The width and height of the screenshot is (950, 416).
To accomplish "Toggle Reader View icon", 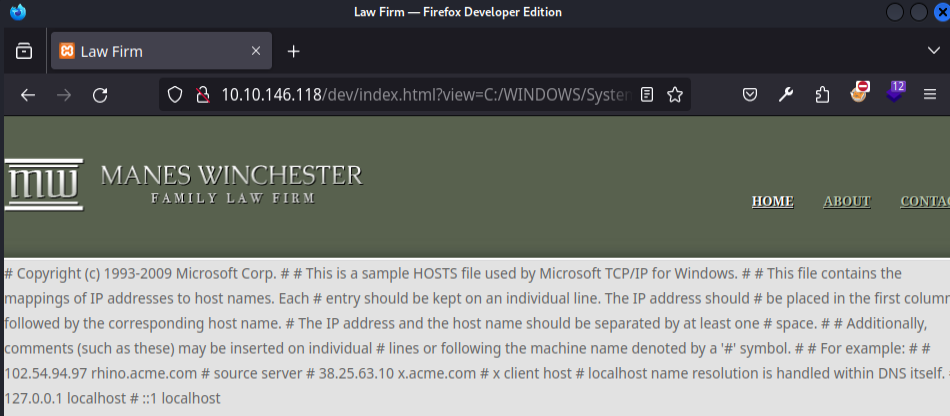I will (647, 94).
